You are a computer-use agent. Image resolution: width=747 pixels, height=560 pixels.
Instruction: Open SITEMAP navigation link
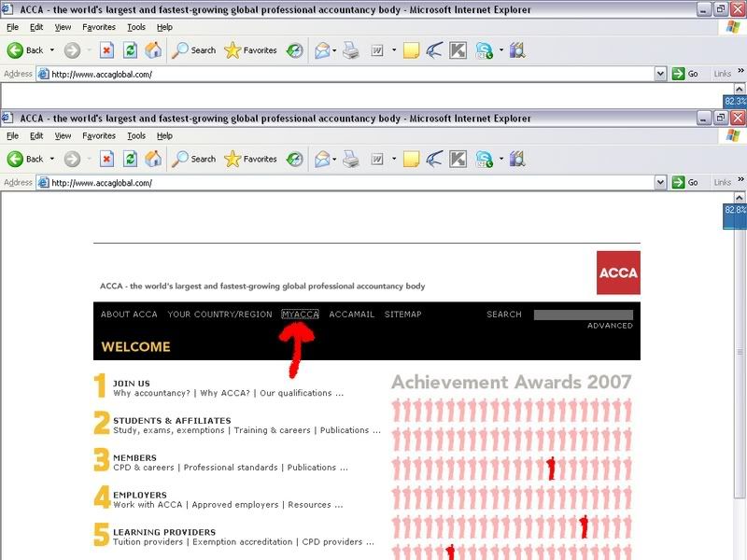[x=403, y=315]
